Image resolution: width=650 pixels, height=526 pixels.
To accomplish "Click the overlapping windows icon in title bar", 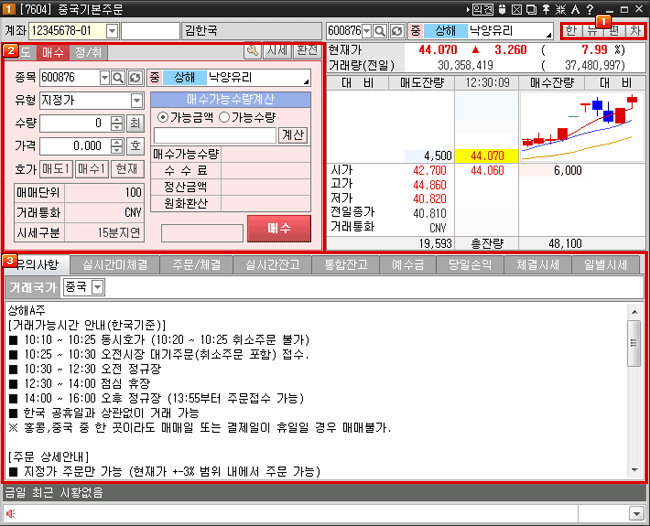I will coord(531,9).
